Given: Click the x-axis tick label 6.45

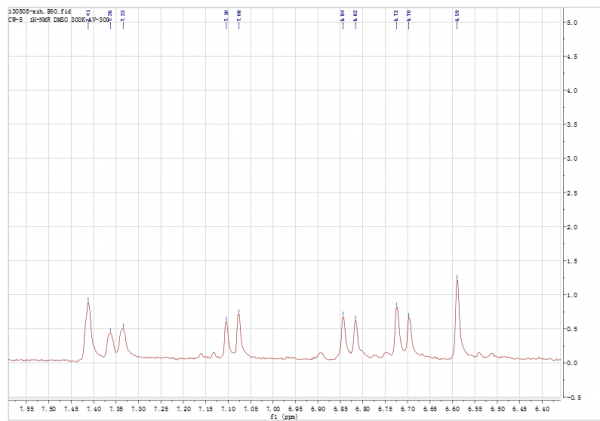Looking at the screenshot, I should pyautogui.click(x=520, y=409).
